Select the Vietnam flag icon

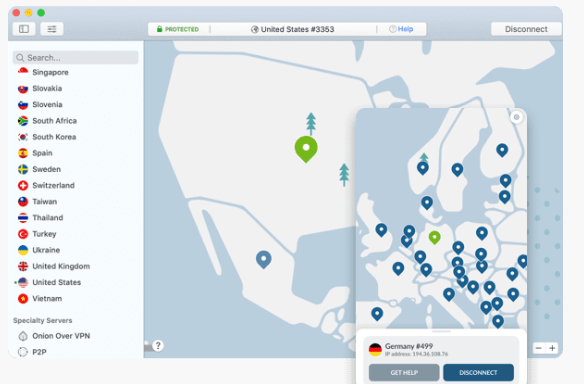23,299
